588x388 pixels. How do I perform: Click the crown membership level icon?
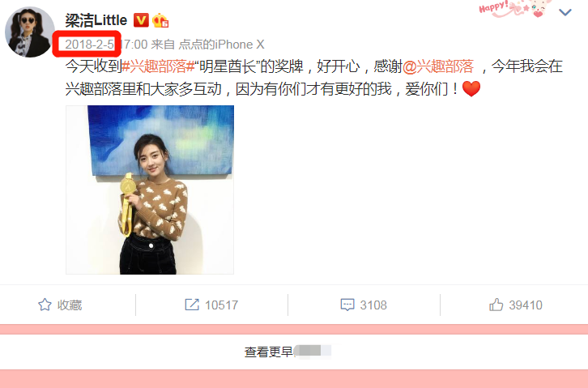(160, 20)
